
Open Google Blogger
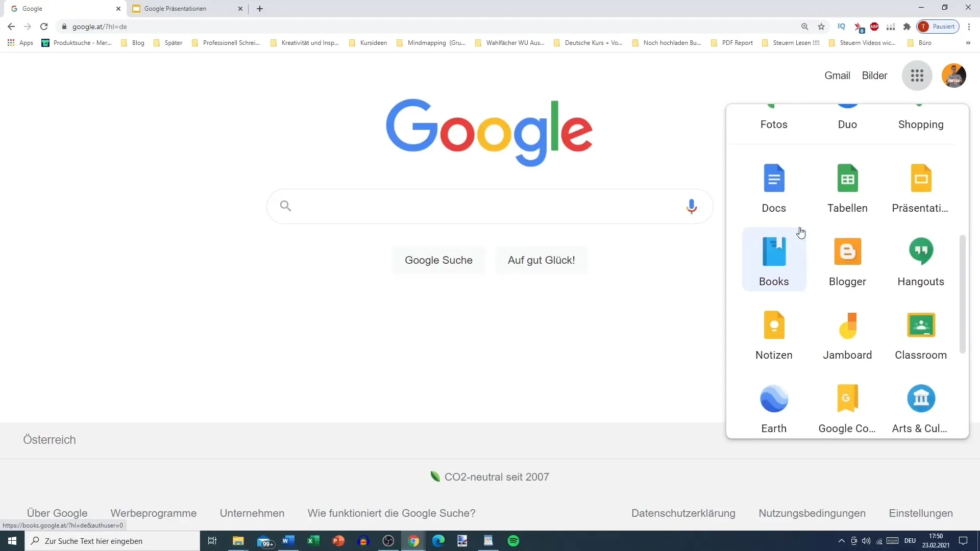tap(847, 262)
